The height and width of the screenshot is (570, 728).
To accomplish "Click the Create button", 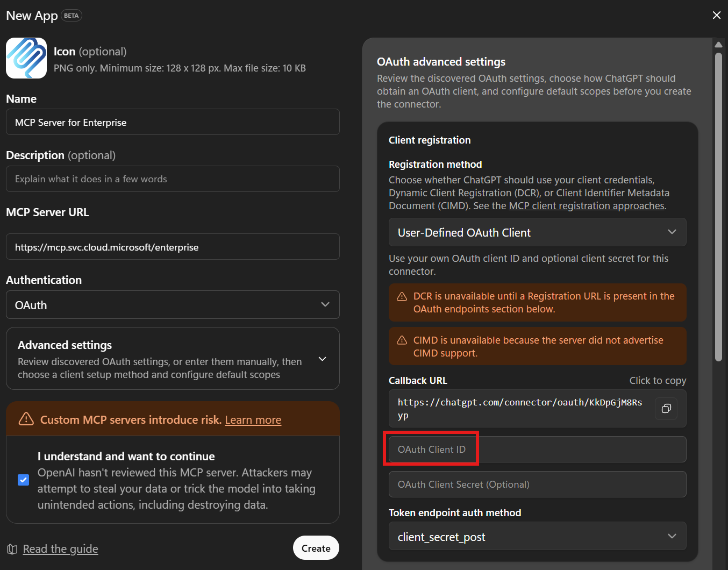I will click(x=316, y=547).
